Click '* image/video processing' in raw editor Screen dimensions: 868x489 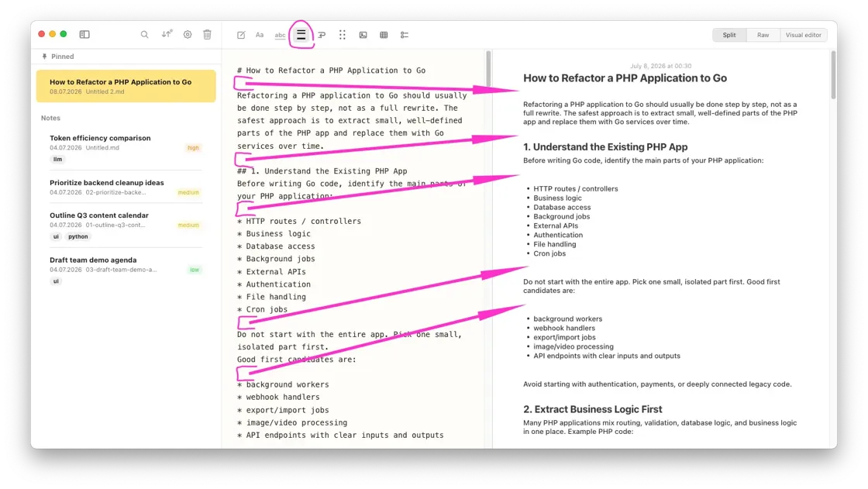(x=292, y=422)
